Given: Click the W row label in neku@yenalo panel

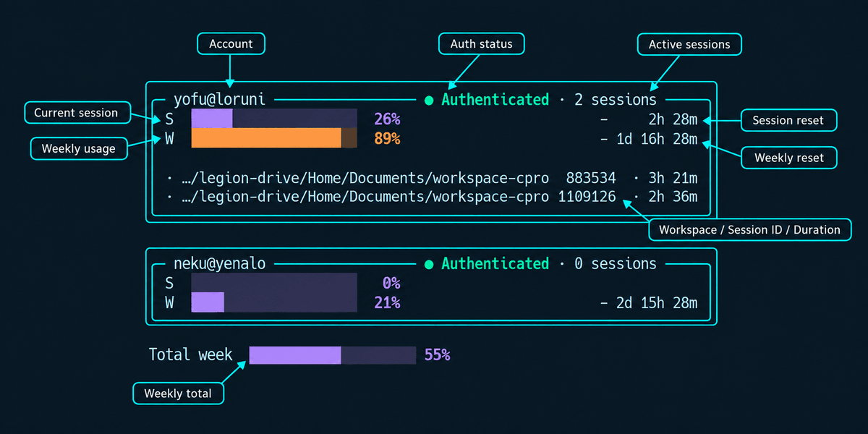Looking at the screenshot, I should tap(169, 303).
